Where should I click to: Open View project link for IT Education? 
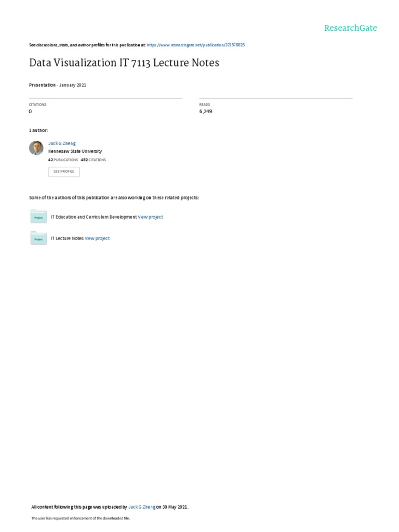pos(150,217)
